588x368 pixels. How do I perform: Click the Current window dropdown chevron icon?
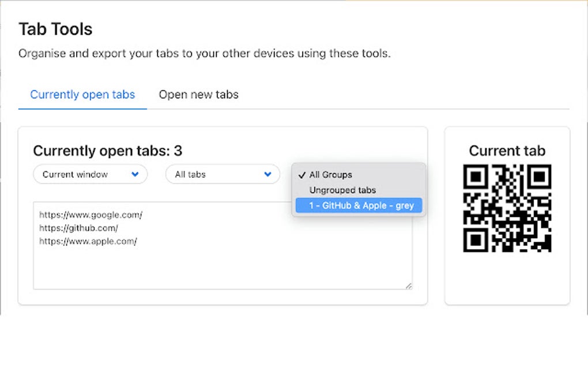click(136, 174)
